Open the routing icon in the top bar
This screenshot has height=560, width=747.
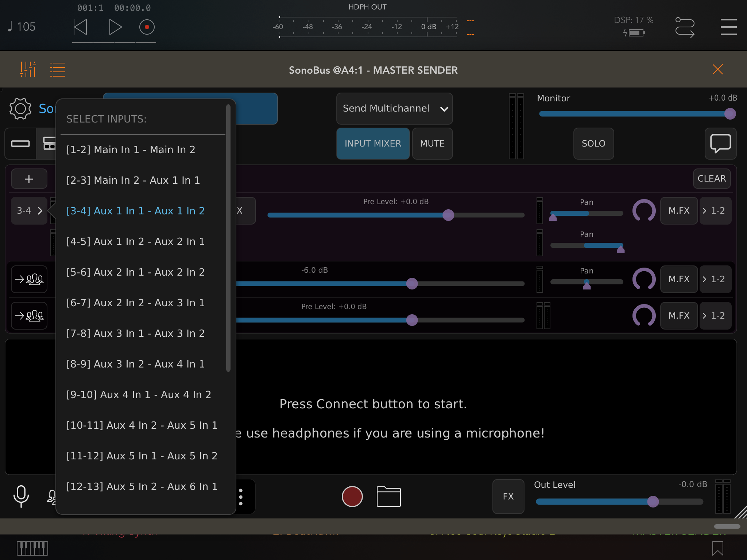coord(685,27)
